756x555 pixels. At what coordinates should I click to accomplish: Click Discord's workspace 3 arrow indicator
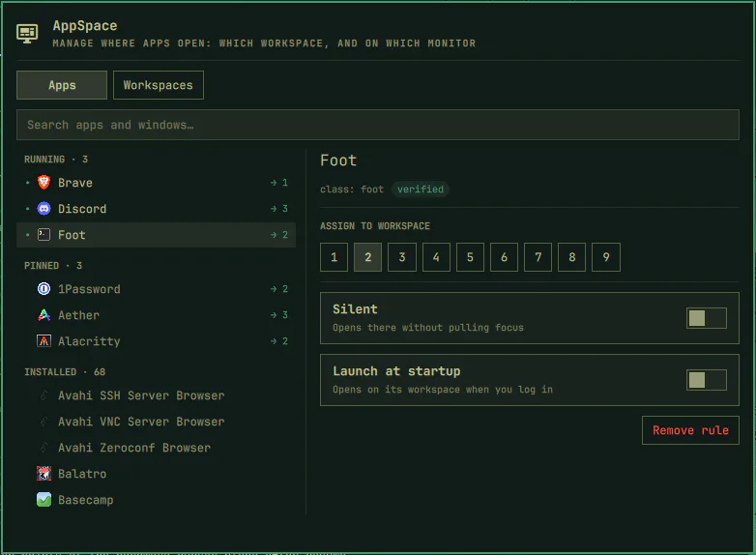[279, 208]
